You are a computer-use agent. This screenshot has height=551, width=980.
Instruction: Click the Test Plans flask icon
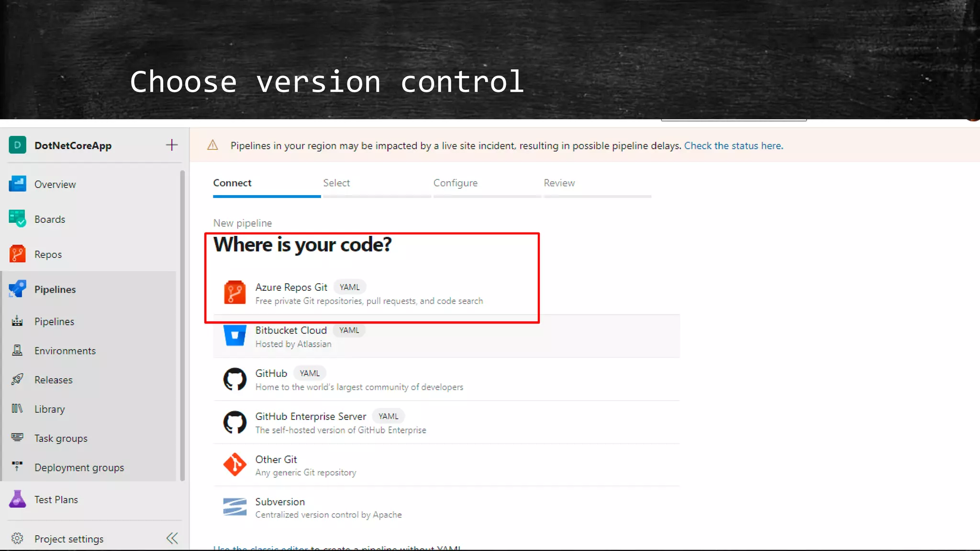click(x=17, y=499)
